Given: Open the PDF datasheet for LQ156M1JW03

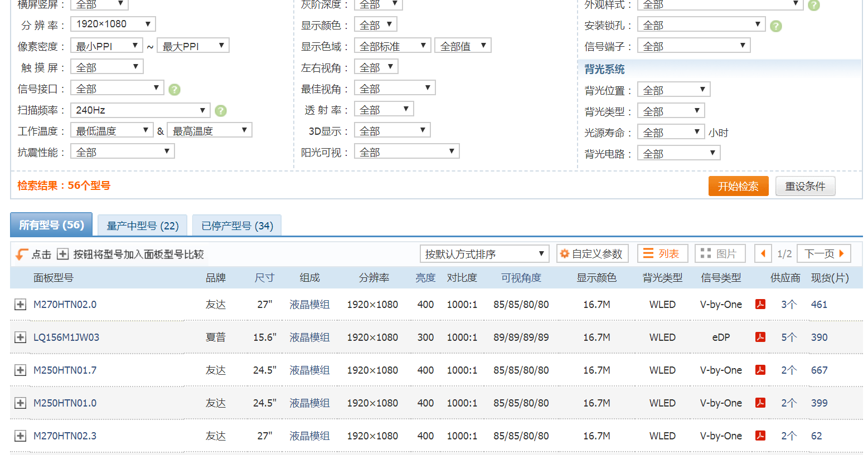Looking at the screenshot, I should (760, 337).
